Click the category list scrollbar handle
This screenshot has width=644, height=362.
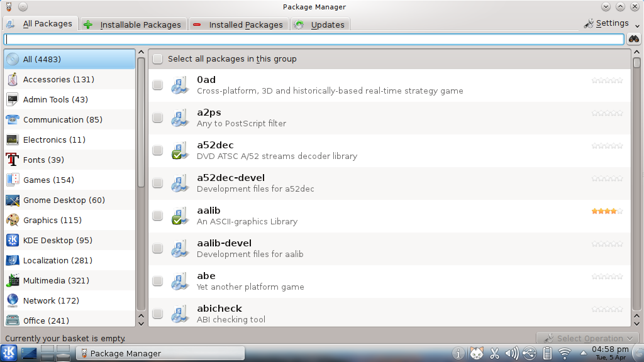tap(142, 123)
